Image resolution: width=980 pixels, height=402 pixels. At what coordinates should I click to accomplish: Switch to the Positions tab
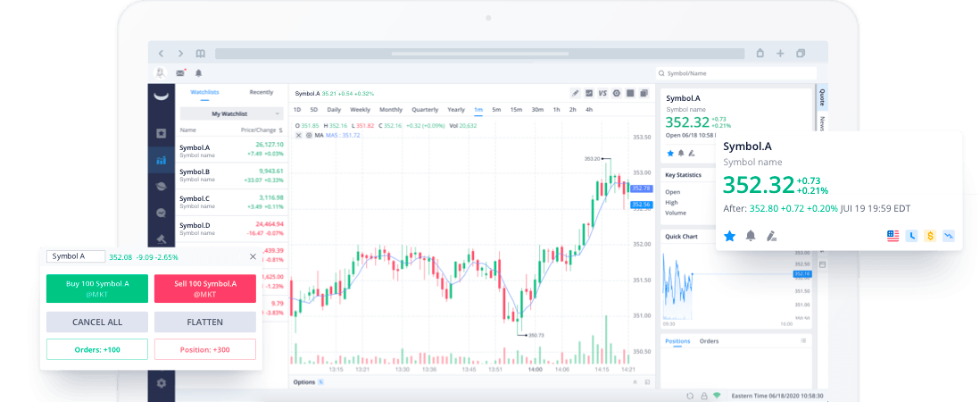point(677,341)
